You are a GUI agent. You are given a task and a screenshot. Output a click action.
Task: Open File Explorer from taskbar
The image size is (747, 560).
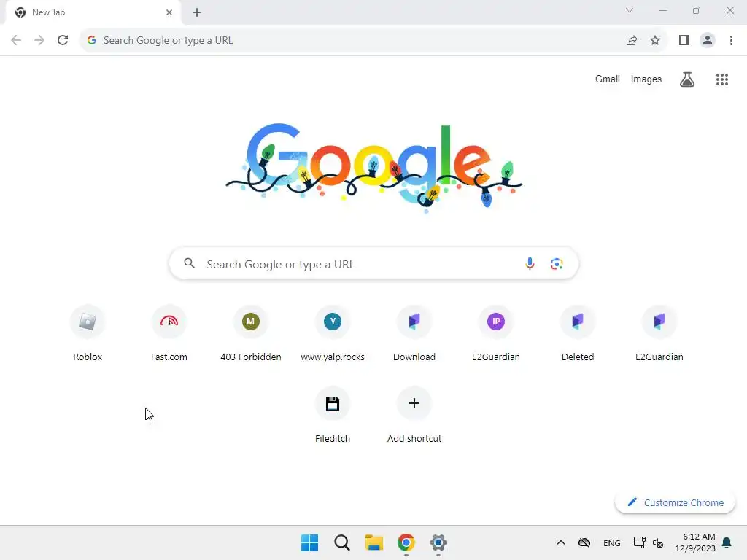pos(374,542)
